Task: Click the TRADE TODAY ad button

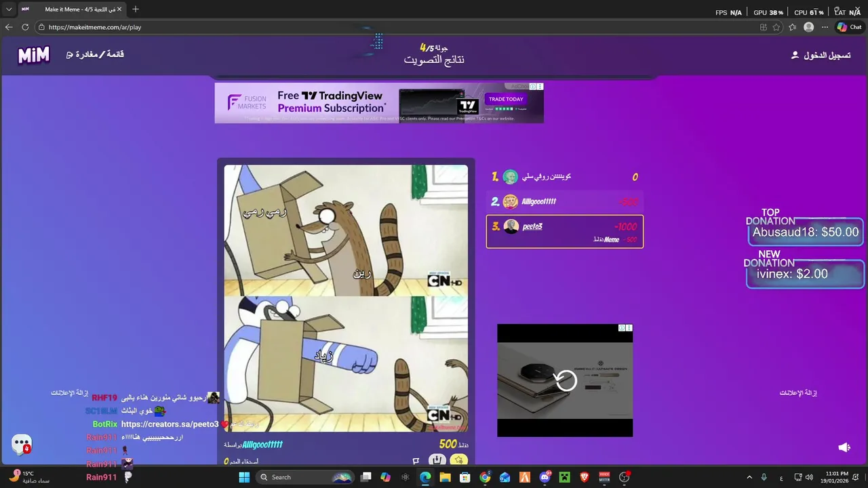Action: [506, 99]
